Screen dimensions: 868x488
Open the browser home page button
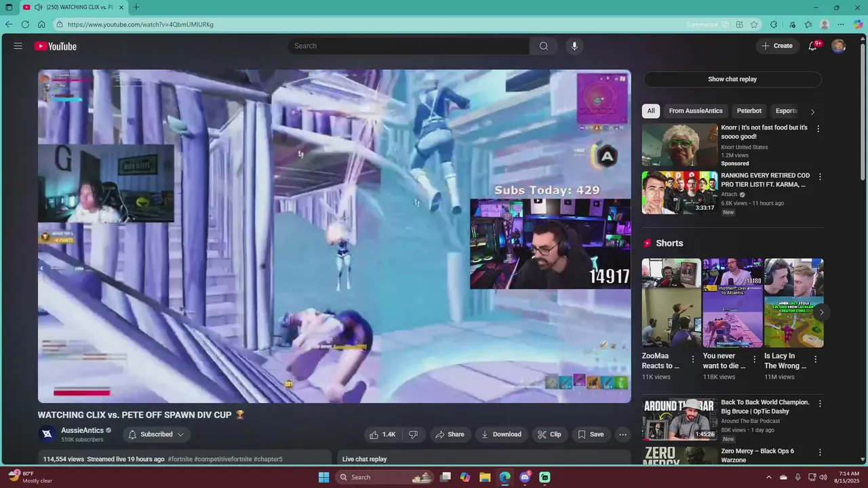click(x=41, y=24)
